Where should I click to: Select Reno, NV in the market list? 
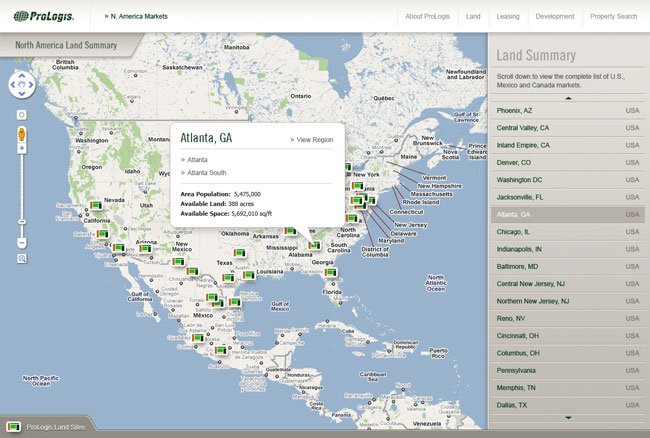568,319
